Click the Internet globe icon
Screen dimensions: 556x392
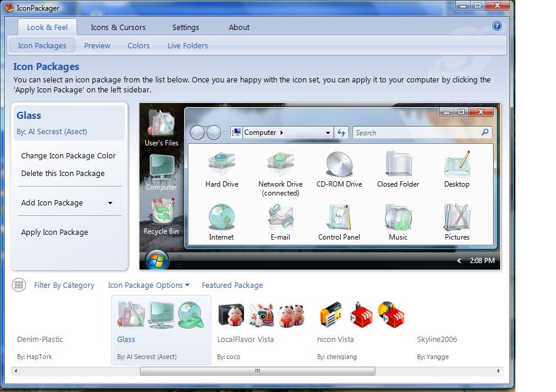coord(222,217)
